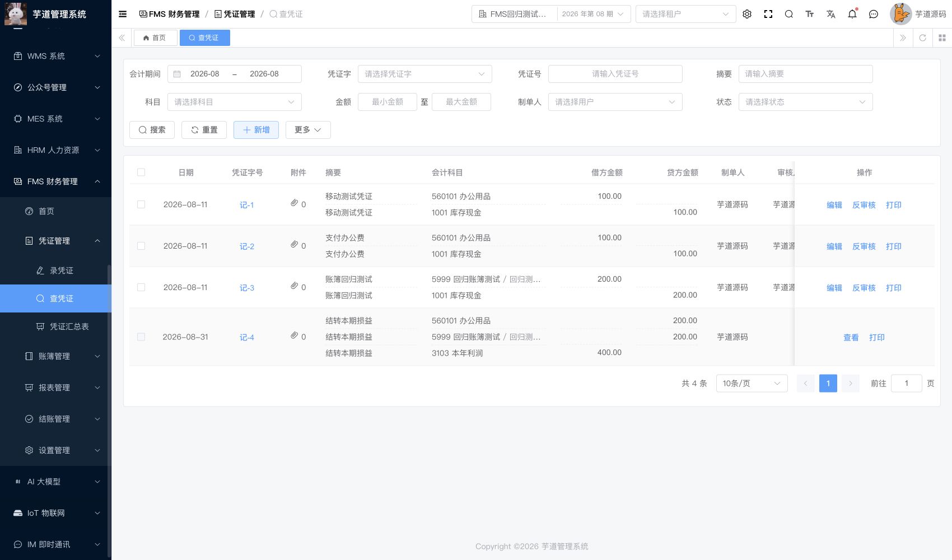This screenshot has height=560, width=952.
Task: Check the row for voucher 记-1
Action: (x=141, y=204)
